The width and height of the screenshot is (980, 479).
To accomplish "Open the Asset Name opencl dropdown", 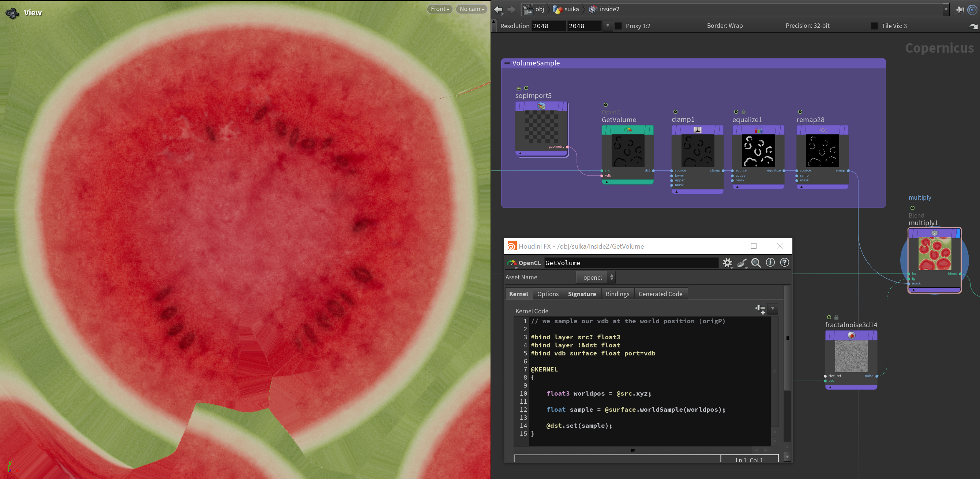I will point(596,278).
